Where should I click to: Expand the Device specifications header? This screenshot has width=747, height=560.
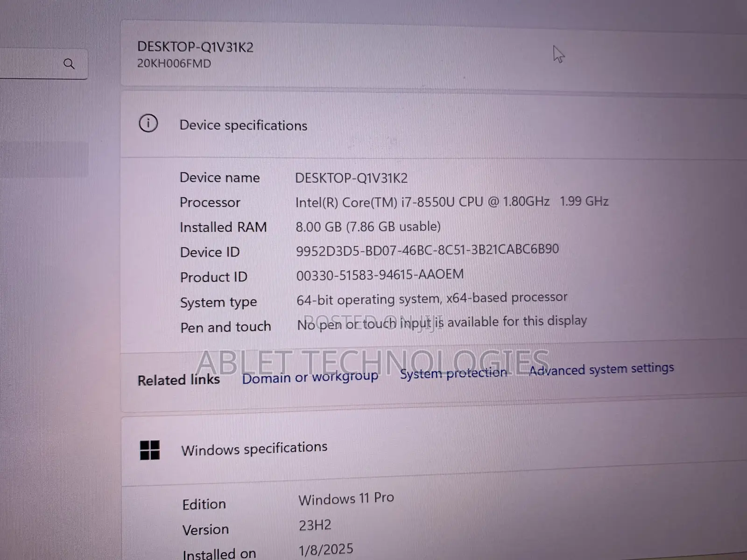click(x=434, y=125)
